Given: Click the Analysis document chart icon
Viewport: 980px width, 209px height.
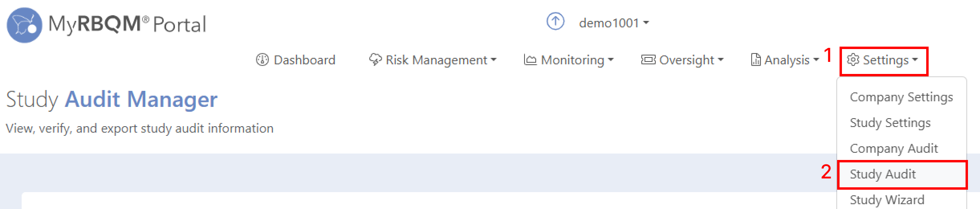Looking at the screenshot, I should click(756, 60).
